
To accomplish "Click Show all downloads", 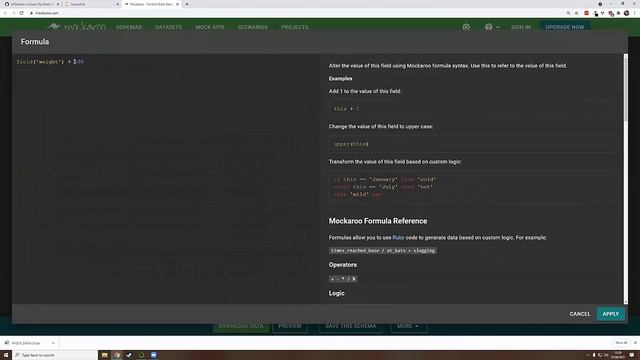I will click(621, 343).
